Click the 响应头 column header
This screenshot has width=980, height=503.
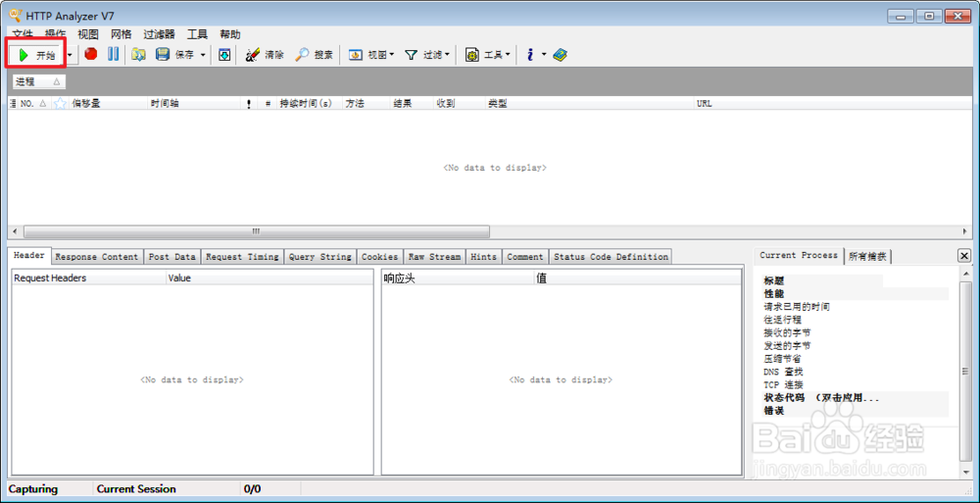(458, 278)
